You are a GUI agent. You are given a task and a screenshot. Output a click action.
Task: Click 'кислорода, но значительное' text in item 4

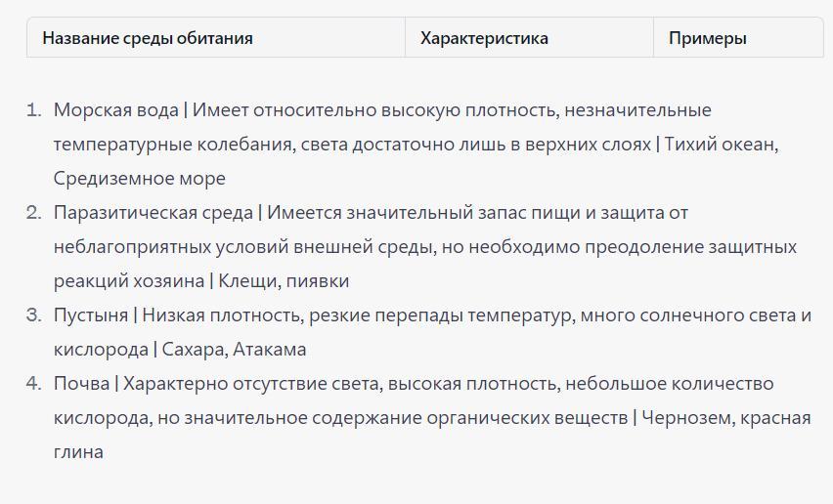(180, 418)
